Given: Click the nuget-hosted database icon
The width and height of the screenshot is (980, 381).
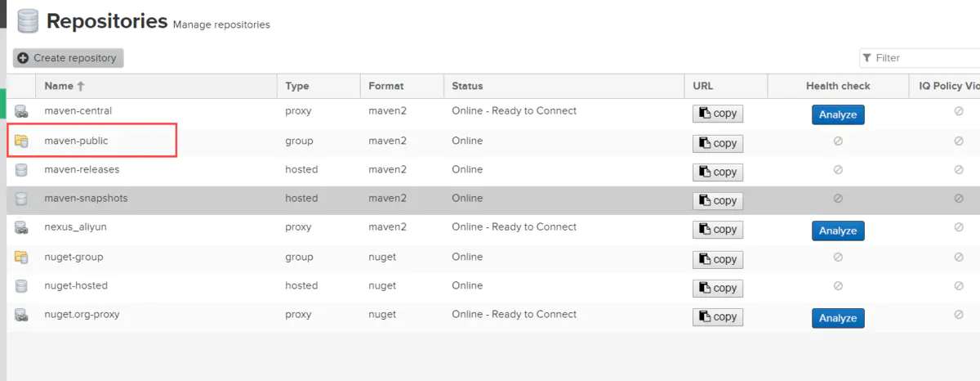Looking at the screenshot, I should [x=21, y=286].
